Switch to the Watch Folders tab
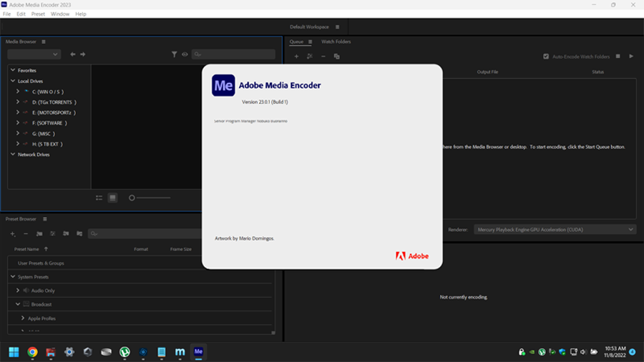644x362 pixels. [x=336, y=41]
